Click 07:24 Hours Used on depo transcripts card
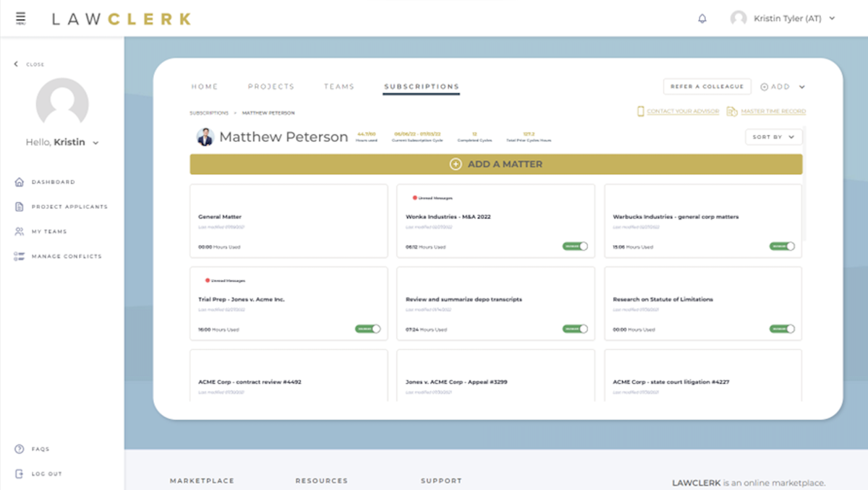 coord(426,330)
